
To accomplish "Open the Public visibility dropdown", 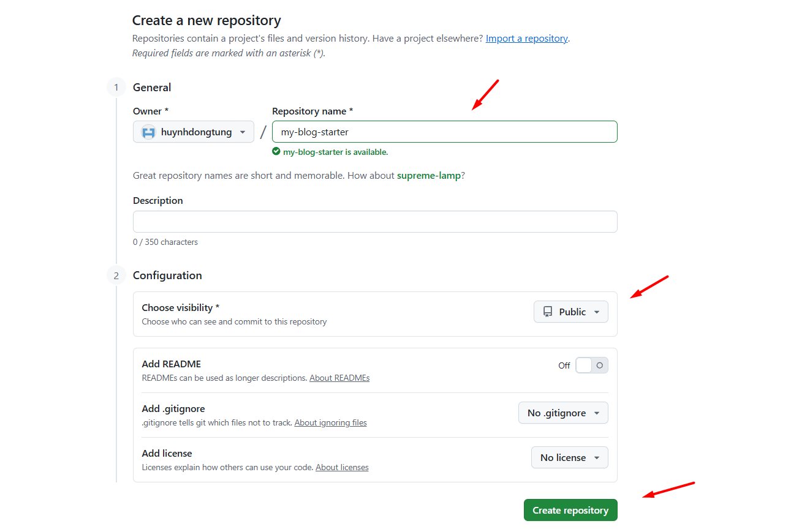I will [570, 312].
